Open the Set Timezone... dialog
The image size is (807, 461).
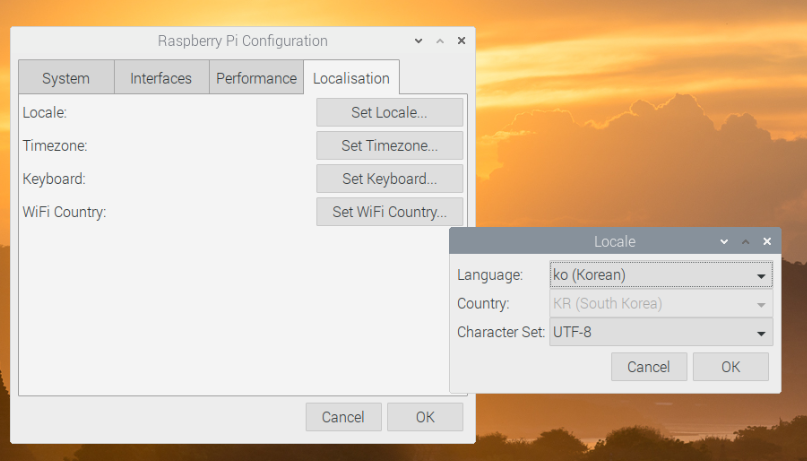(390, 146)
